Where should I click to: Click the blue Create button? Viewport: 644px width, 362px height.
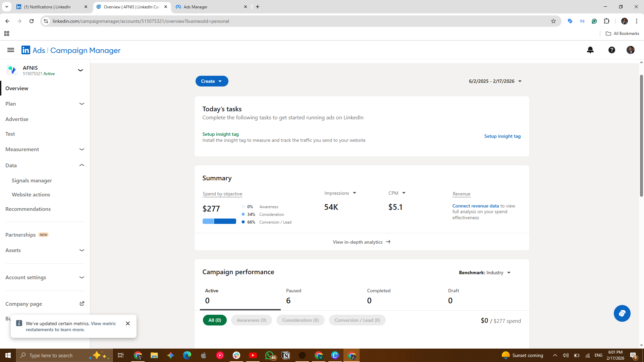(212, 81)
